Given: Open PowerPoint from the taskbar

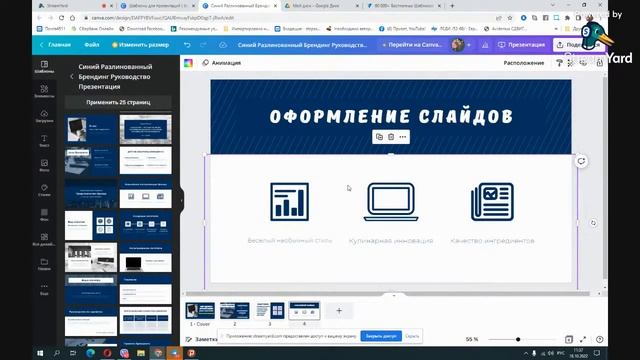Looking at the screenshot, I should pos(191,353).
